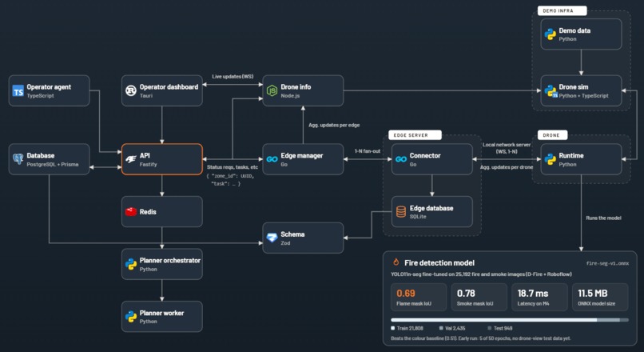644x352 pixels.
Task: Click the Status reqs, tasks, etc label
Action: pos(233,167)
